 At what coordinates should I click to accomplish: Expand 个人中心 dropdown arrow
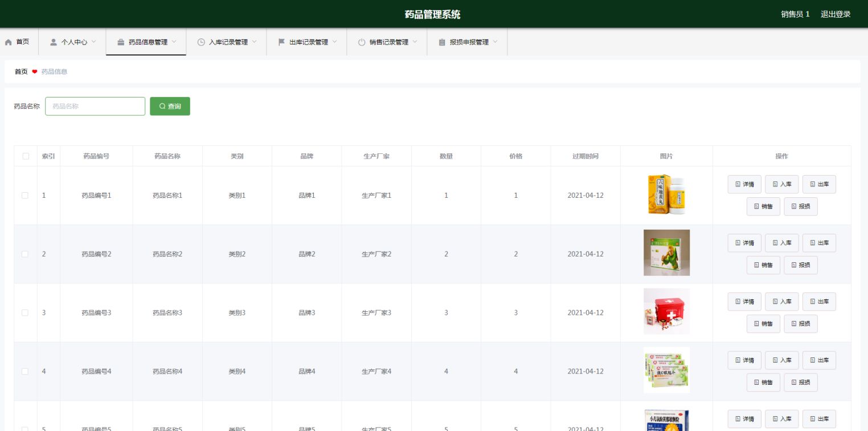[x=94, y=42]
